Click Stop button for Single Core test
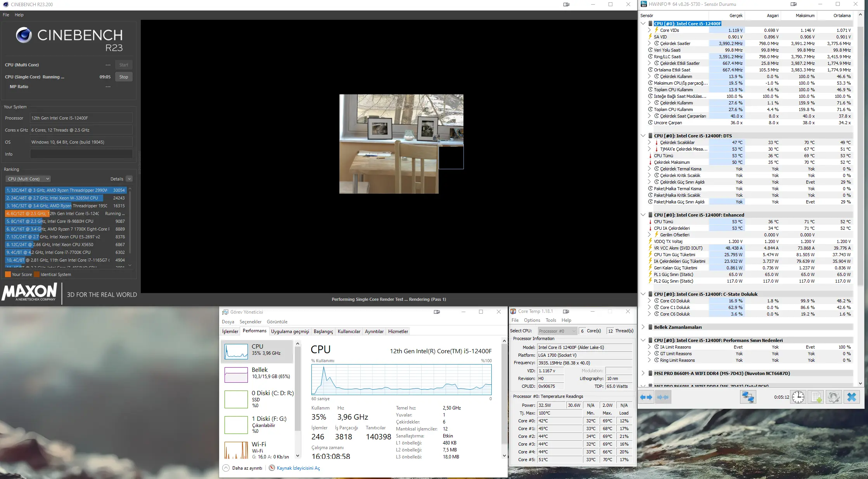868x479 pixels. pos(124,77)
